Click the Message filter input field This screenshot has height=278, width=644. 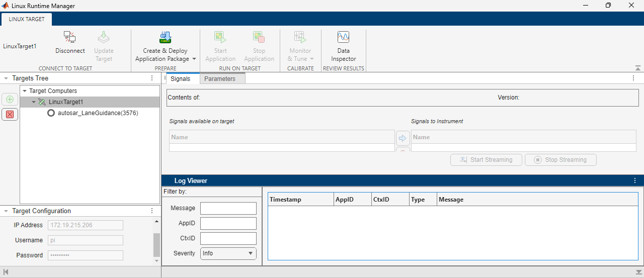228,208
